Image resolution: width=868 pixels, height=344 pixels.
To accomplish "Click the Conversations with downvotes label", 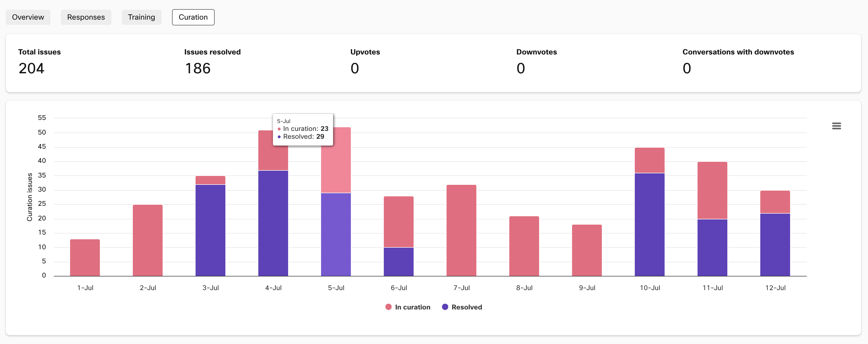I will click(x=738, y=52).
